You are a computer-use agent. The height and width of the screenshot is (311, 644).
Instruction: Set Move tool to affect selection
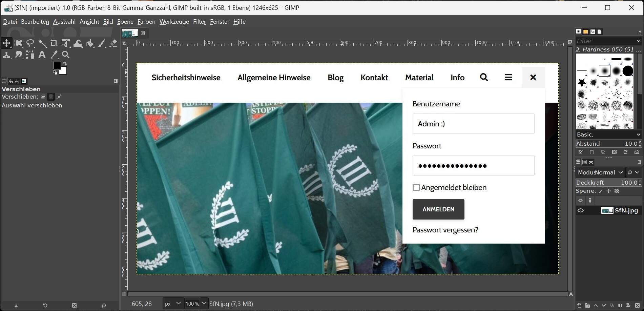pyautogui.click(x=51, y=97)
